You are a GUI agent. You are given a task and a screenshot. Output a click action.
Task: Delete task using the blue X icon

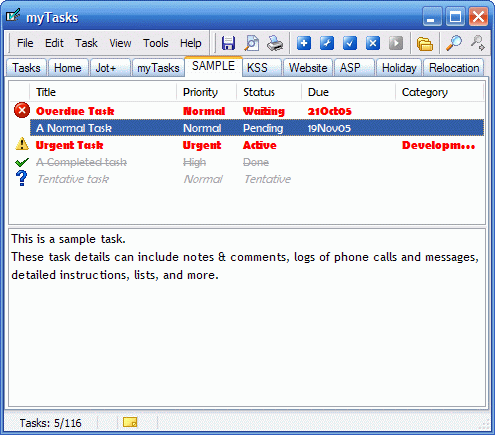coord(373,43)
